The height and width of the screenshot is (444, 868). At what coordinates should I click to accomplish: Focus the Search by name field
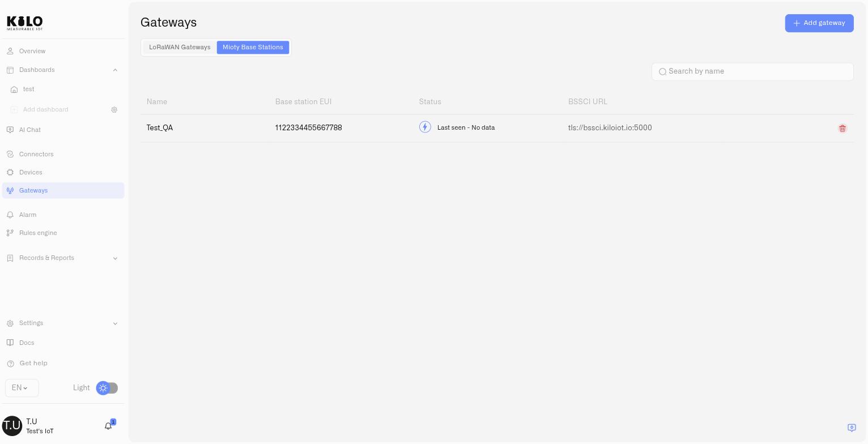click(752, 72)
